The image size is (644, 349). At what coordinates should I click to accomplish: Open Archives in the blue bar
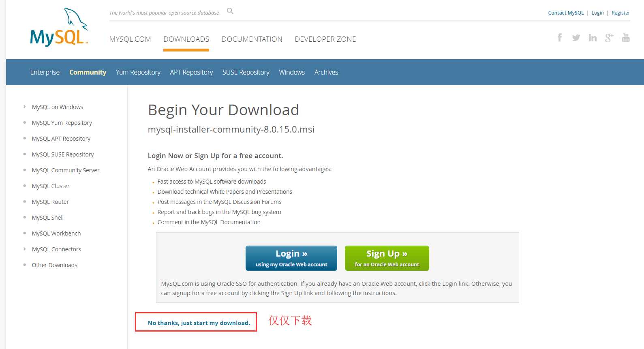point(326,72)
